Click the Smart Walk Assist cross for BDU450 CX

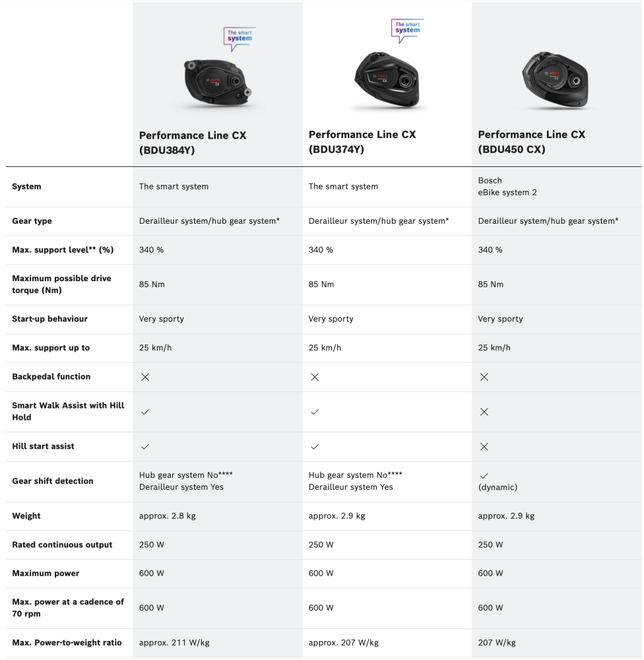[484, 412]
